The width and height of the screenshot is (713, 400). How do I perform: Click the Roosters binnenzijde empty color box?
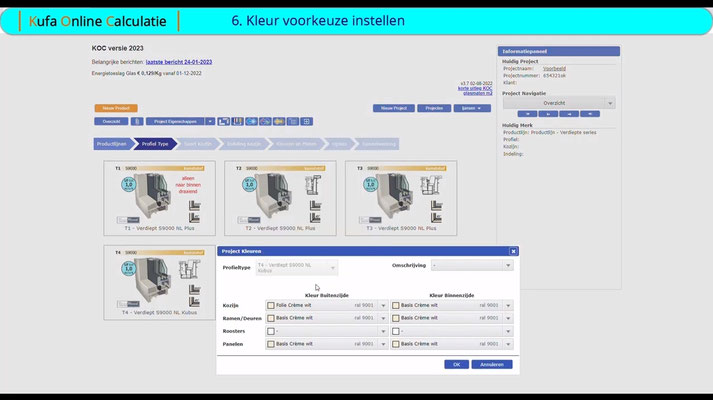[396, 331]
